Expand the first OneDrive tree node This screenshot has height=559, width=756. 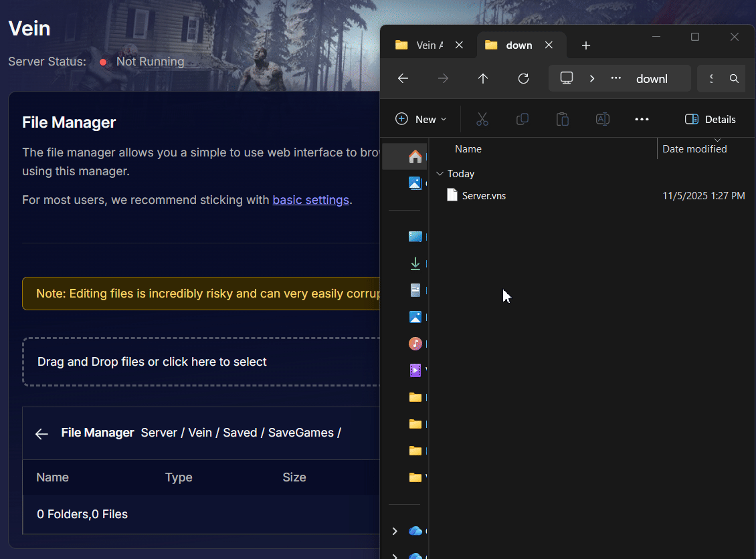pos(395,531)
